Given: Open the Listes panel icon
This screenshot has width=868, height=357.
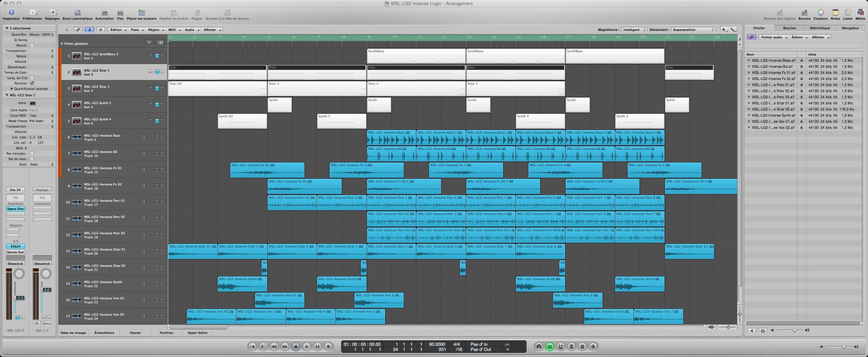Looking at the screenshot, I should 848,13.
